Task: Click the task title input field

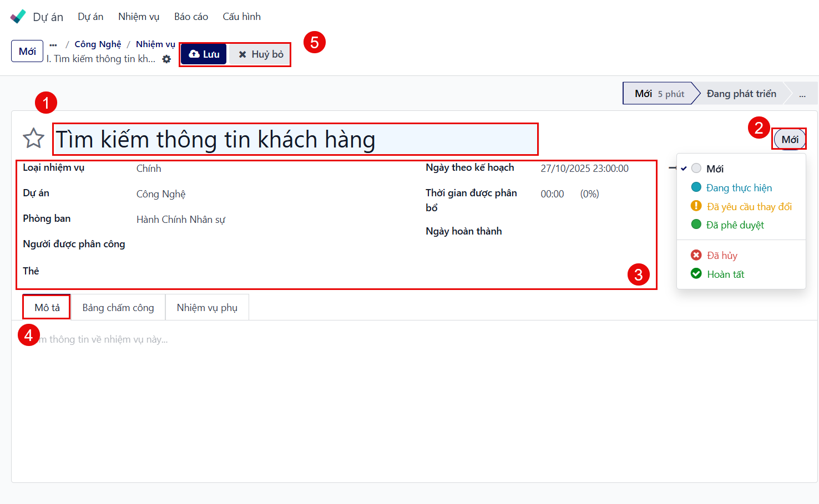Action: (295, 139)
